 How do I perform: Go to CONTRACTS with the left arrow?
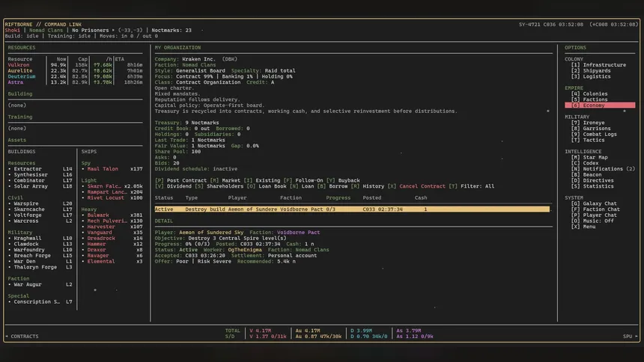point(22,336)
